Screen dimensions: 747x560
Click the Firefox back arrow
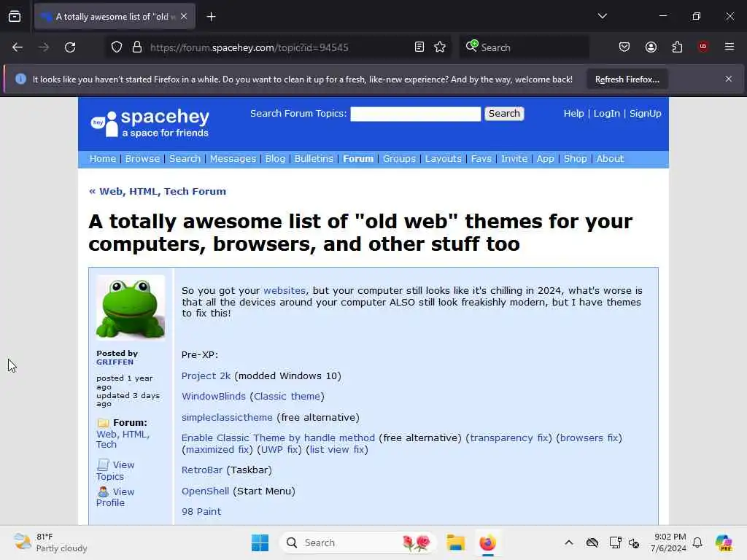click(18, 47)
